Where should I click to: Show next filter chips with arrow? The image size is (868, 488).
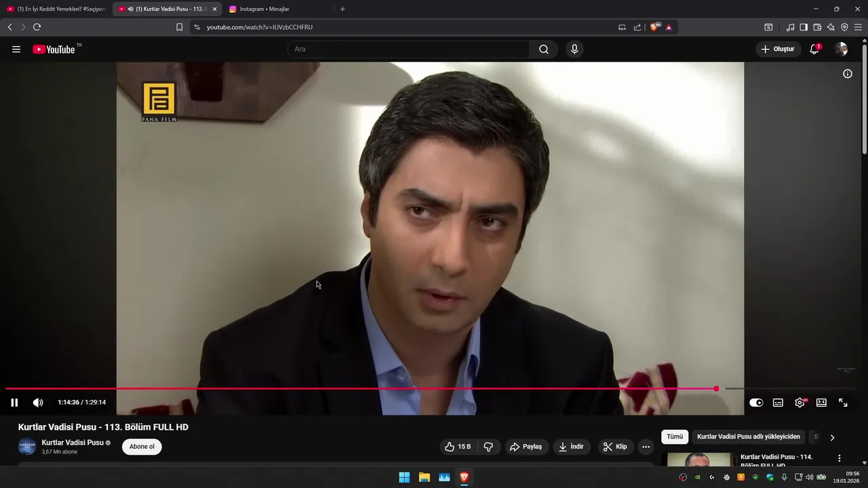coord(832,437)
